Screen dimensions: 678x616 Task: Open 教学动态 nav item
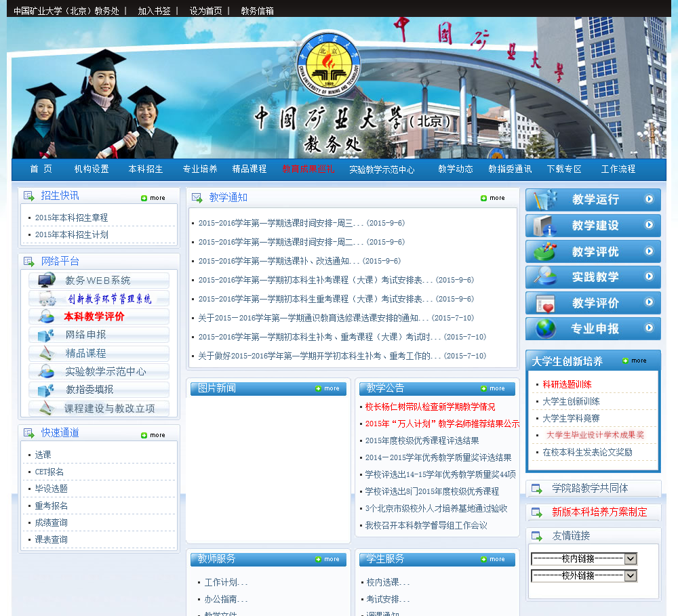tap(456, 169)
